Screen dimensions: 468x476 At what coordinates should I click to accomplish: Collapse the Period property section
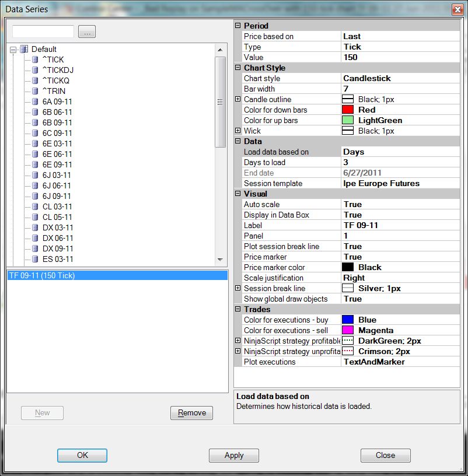238,26
